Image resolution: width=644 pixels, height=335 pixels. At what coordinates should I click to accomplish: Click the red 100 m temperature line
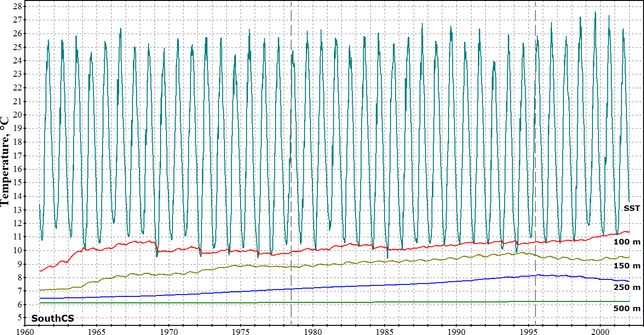point(322,250)
